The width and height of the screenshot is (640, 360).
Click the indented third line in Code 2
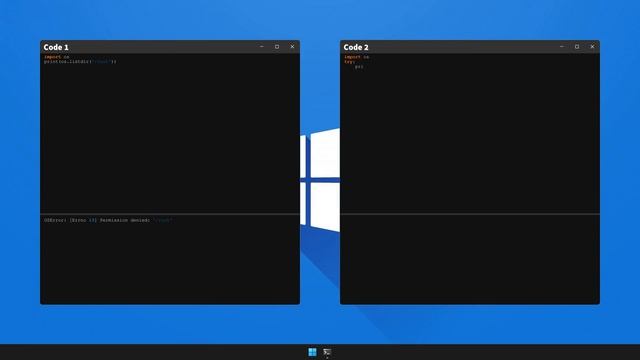pyautogui.click(x=359, y=67)
